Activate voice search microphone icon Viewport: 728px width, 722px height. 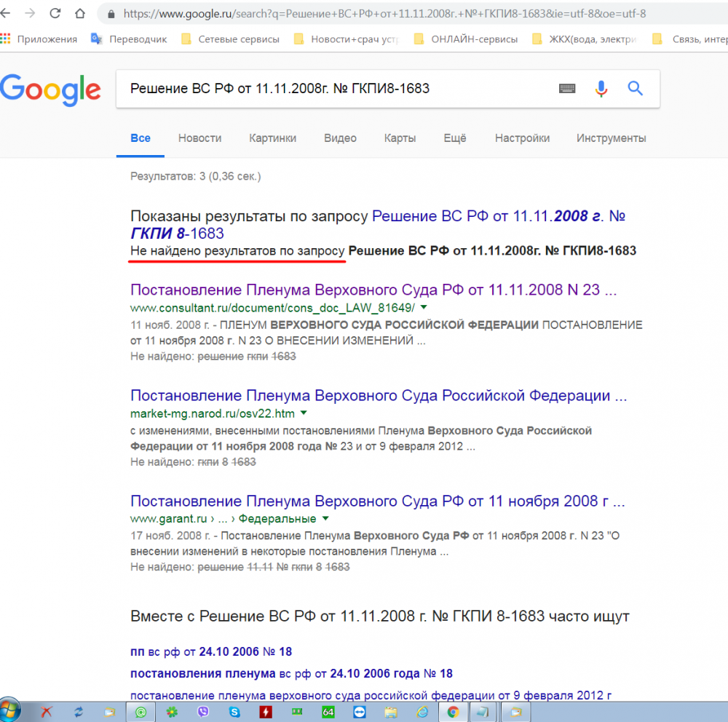[x=601, y=89]
